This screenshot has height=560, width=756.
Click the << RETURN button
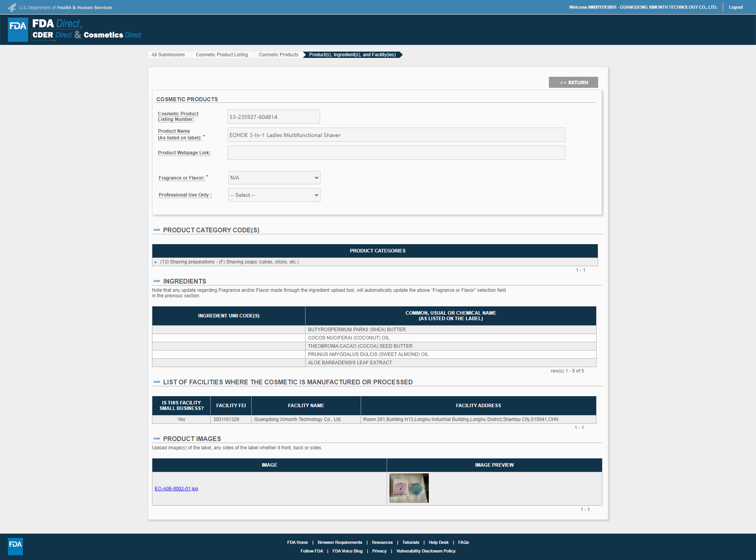tap(573, 82)
